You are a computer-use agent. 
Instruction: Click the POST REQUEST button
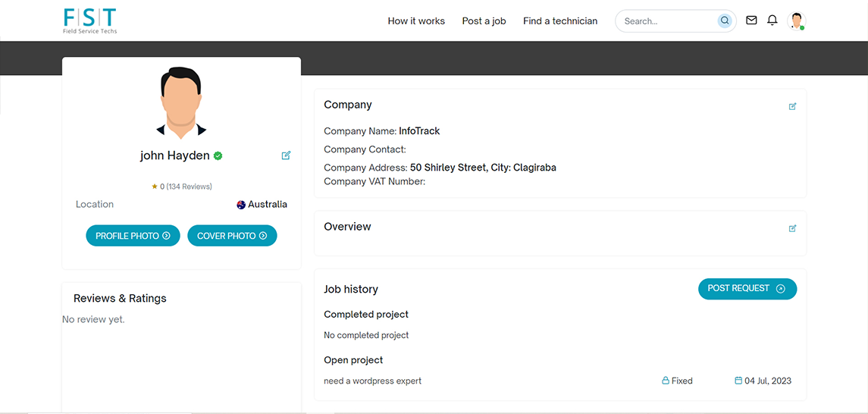pyautogui.click(x=747, y=289)
